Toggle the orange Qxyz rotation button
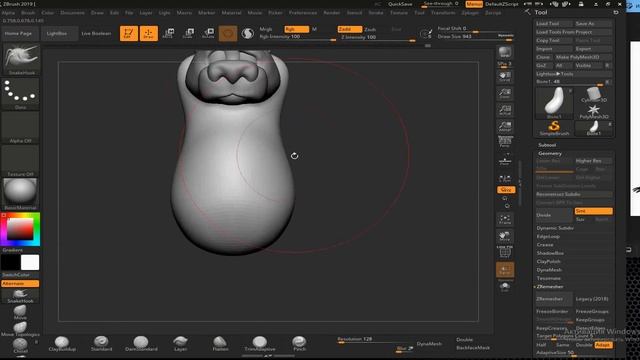The width and height of the screenshot is (640, 360). (506, 190)
